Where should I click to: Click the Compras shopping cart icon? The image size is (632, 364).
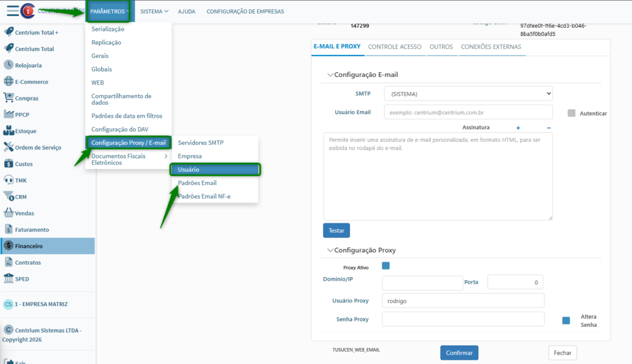point(9,97)
